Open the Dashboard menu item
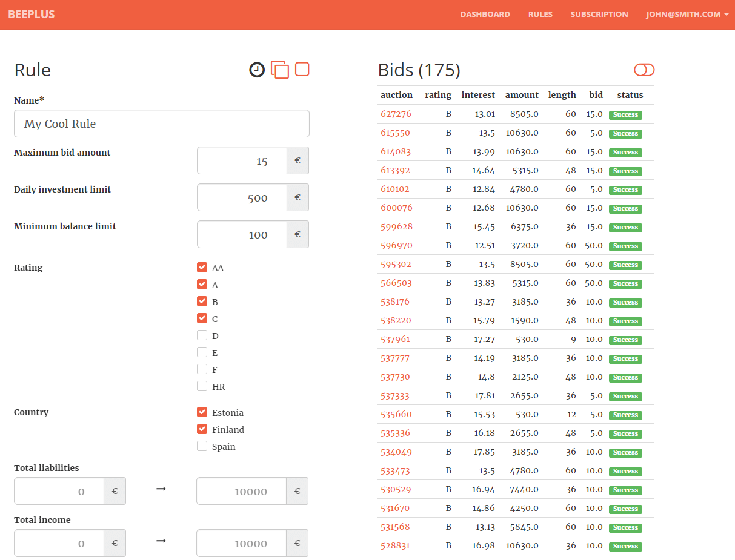The image size is (735, 560). pyautogui.click(x=485, y=15)
